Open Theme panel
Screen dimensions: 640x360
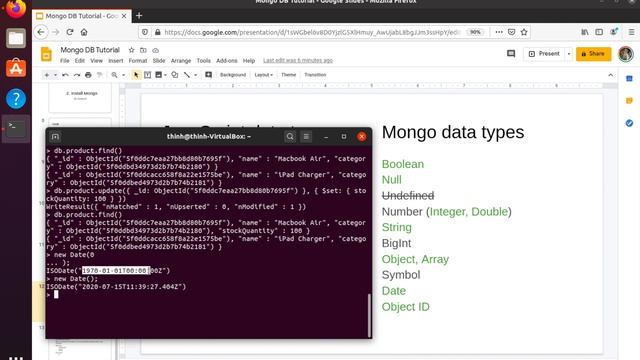(289, 75)
